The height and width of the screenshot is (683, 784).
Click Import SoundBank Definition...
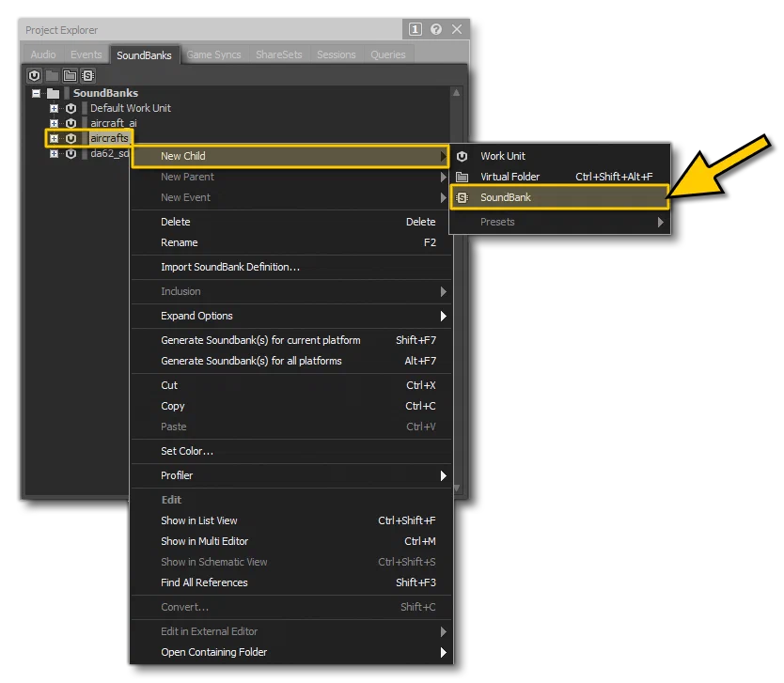pos(291,268)
